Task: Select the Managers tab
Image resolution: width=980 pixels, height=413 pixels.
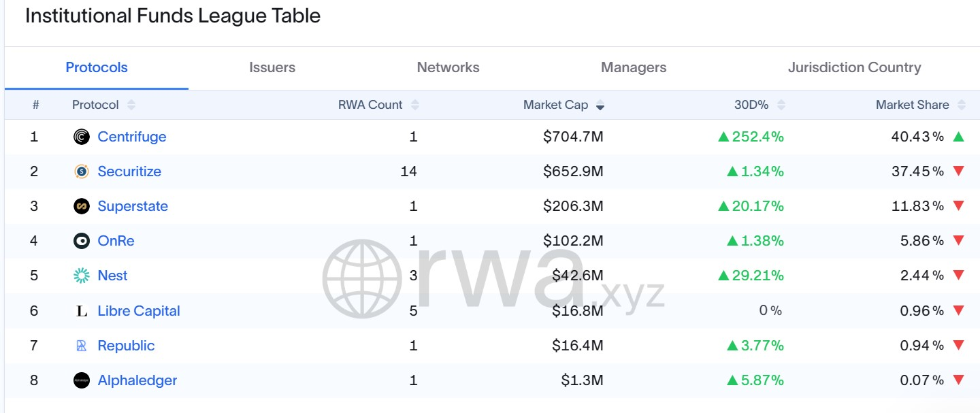Action: (634, 67)
